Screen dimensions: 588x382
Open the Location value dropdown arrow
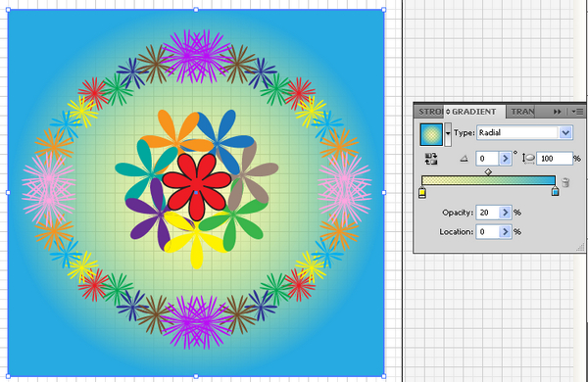505,232
